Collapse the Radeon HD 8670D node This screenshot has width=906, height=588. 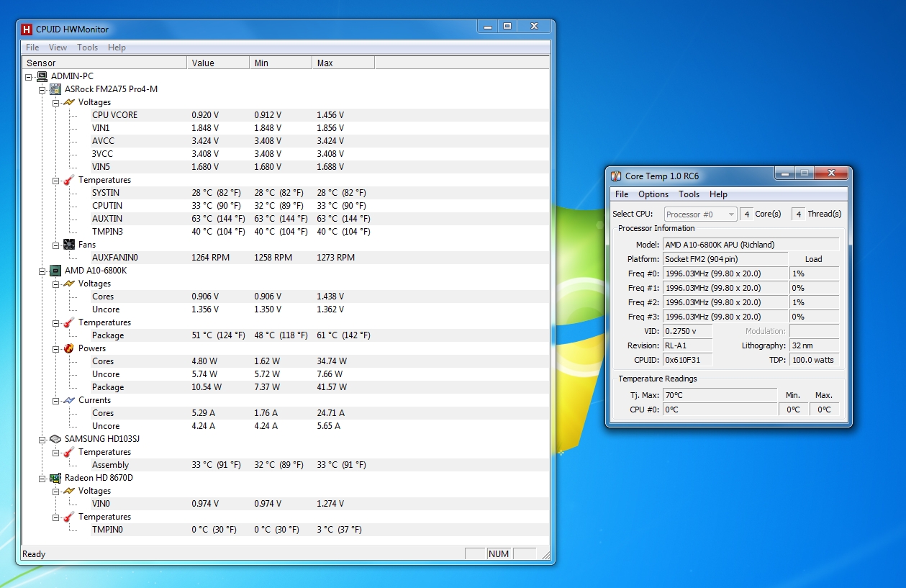42,478
